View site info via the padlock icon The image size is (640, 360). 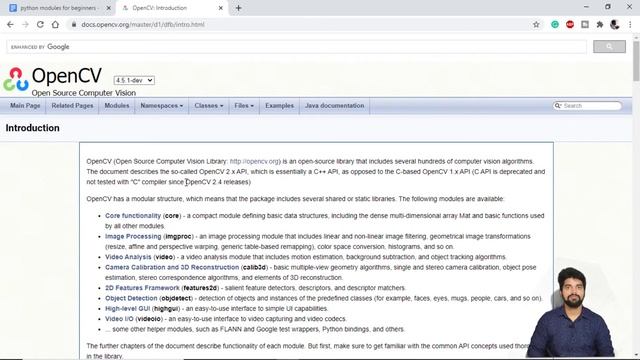pos(74,24)
